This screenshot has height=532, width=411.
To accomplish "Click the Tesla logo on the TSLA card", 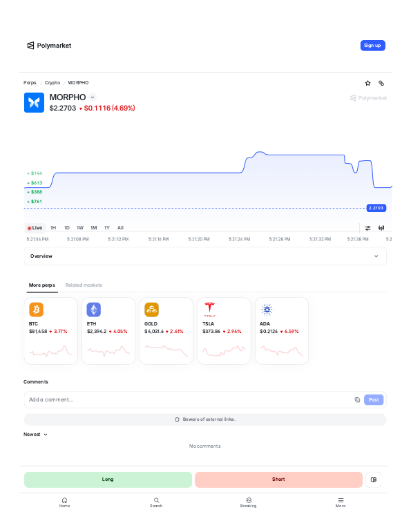I will coord(209,310).
